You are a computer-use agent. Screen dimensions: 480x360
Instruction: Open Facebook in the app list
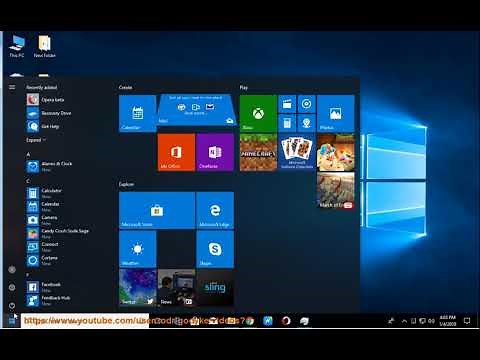click(x=67, y=287)
